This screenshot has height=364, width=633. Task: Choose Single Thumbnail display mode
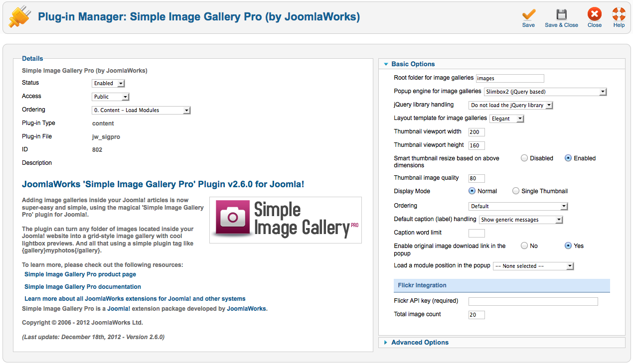516,191
